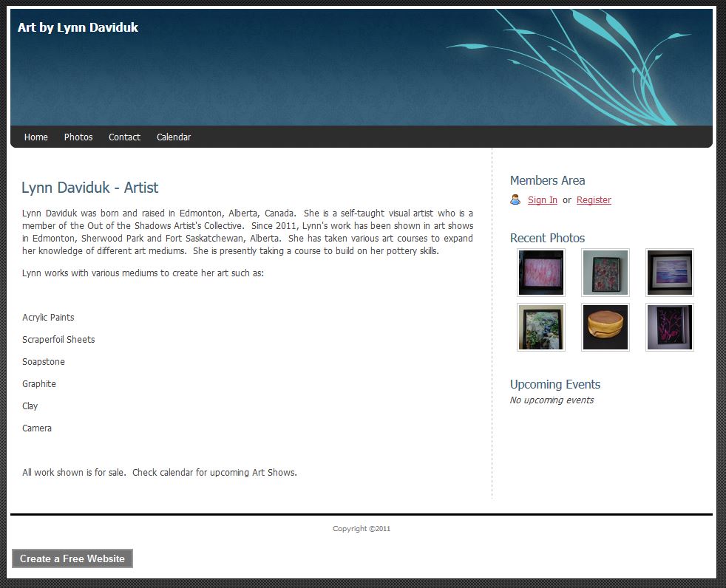Open the Contact page
The width and height of the screenshot is (726, 588).
pyautogui.click(x=124, y=137)
